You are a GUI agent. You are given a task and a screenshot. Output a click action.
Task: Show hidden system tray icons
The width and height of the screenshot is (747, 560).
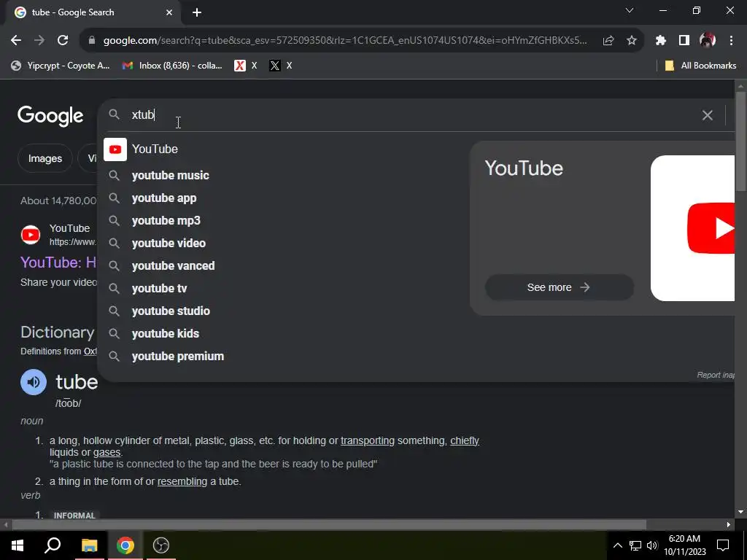click(617, 545)
